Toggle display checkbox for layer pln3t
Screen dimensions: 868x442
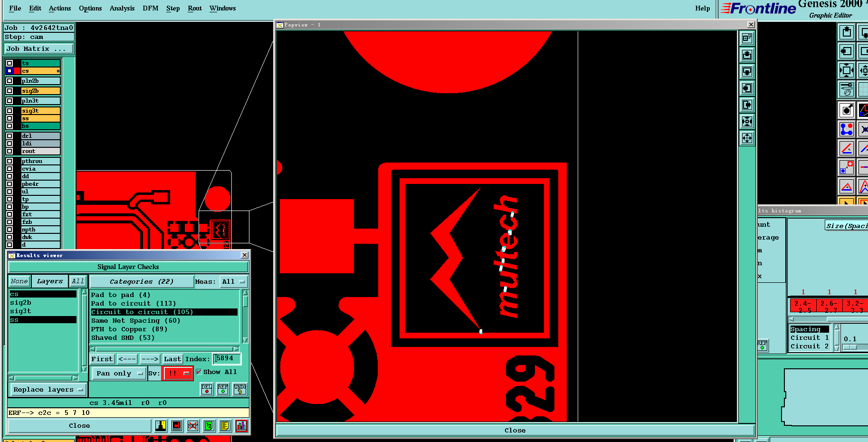10,101
